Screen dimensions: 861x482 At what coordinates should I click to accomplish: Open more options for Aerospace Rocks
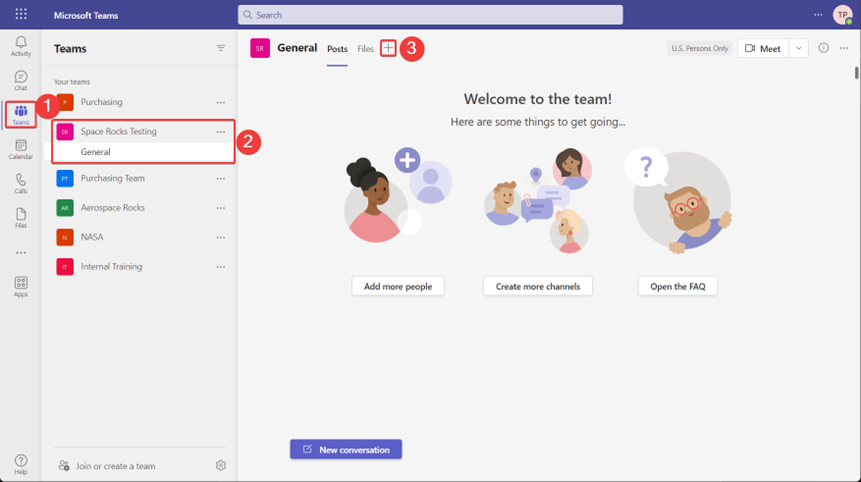click(x=221, y=208)
